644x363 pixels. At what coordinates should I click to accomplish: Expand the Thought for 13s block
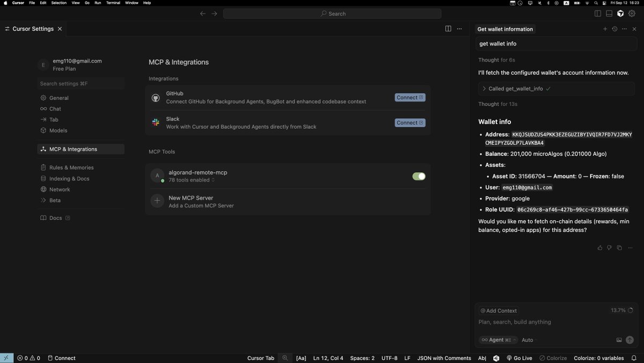click(497, 104)
